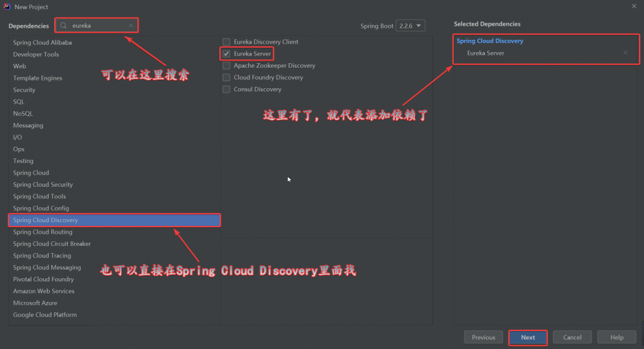Viewport: 644px width, 349px height.
Task: Select Spring Cloud Alibaba category
Action: (x=114, y=42)
